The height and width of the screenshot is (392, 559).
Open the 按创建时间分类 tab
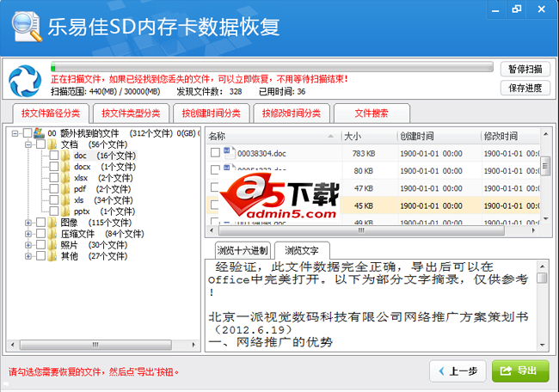(x=211, y=113)
